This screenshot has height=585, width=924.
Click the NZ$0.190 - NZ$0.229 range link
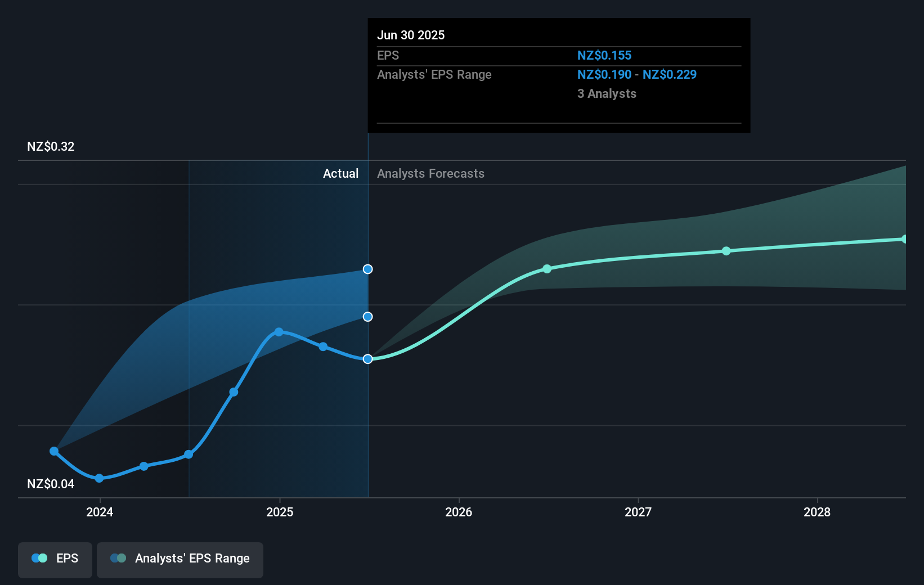636,74
